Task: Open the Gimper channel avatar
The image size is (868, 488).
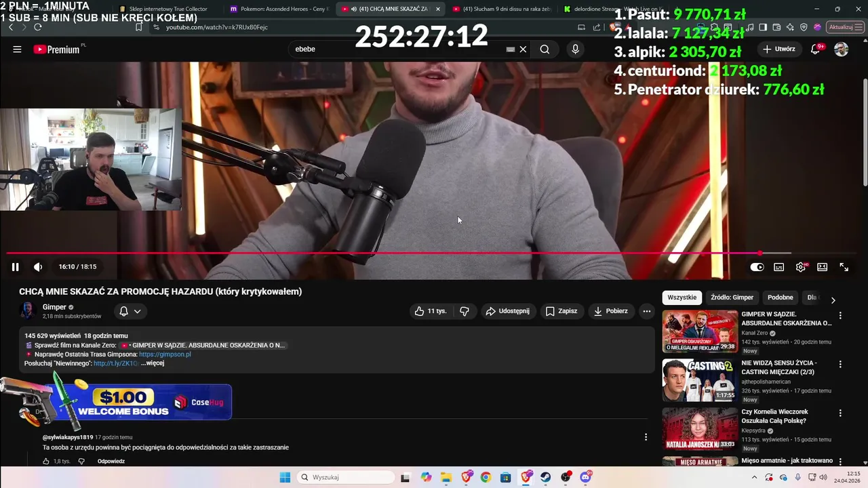Action: [28, 311]
